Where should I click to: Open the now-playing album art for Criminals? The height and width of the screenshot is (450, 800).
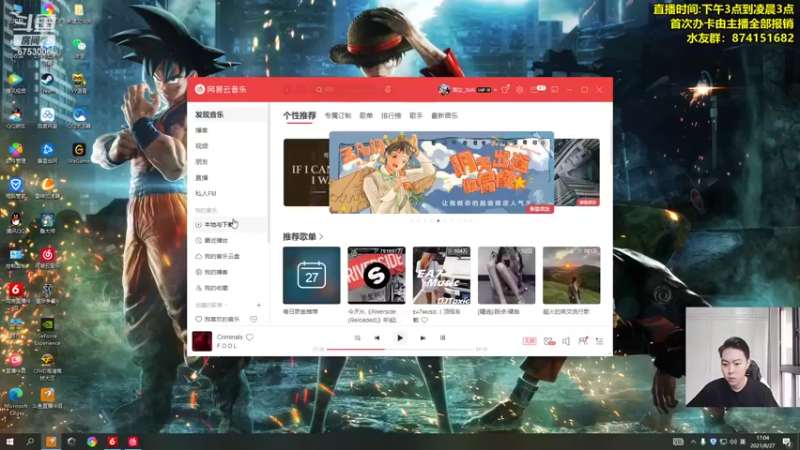click(x=202, y=341)
